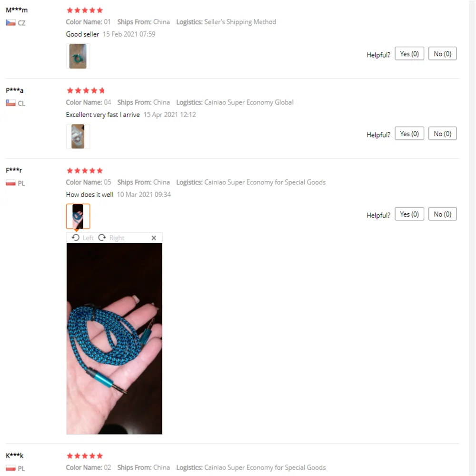Open P***a's review photo thumbnail

click(x=78, y=136)
